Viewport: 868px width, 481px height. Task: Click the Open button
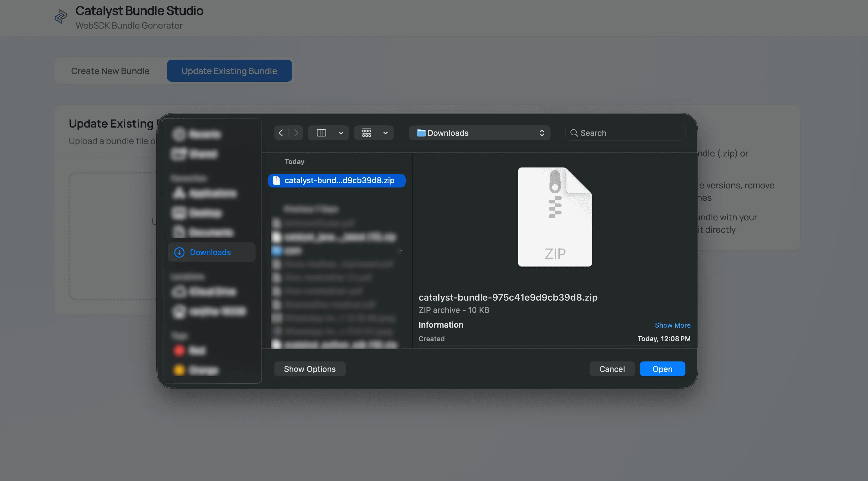click(x=662, y=369)
